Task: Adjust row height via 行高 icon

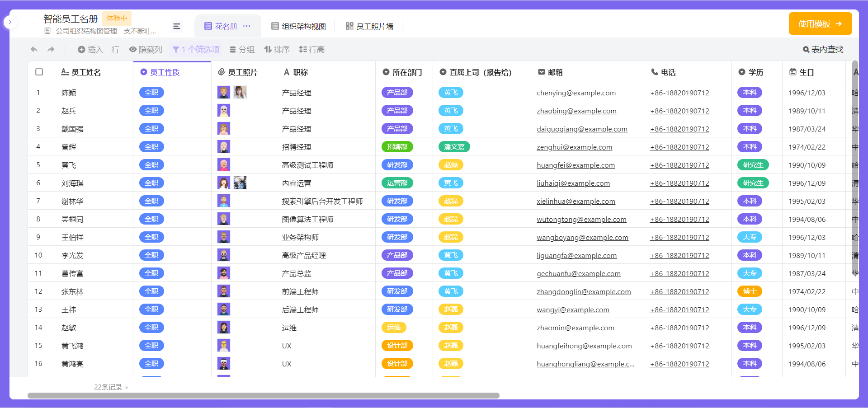Action: (311, 49)
